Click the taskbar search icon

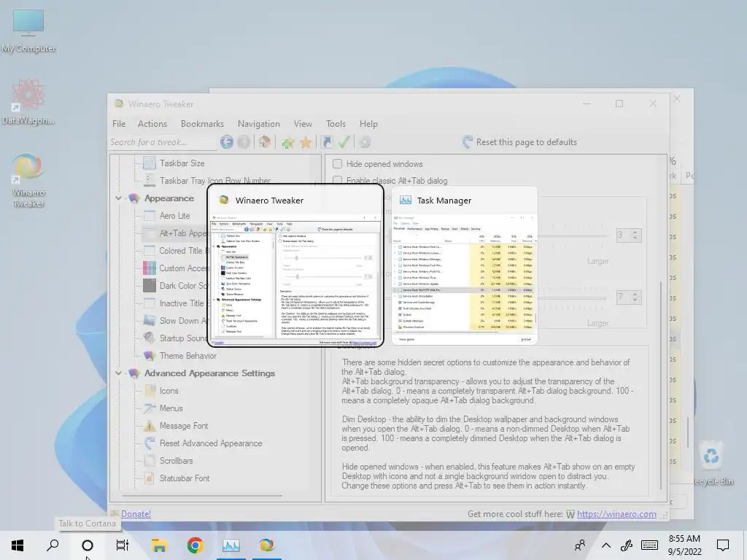pyautogui.click(x=53, y=545)
